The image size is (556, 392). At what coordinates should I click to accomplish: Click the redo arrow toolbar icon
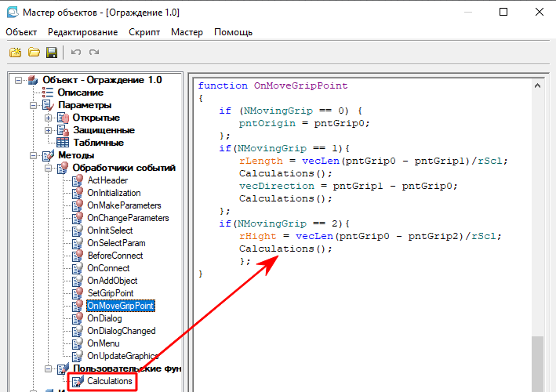94,53
